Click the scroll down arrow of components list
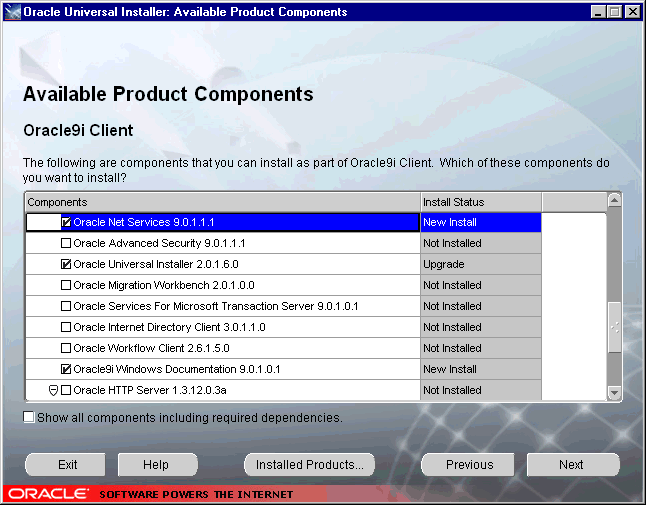Viewport: 646px width, 505px height. [x=614, y=393]
